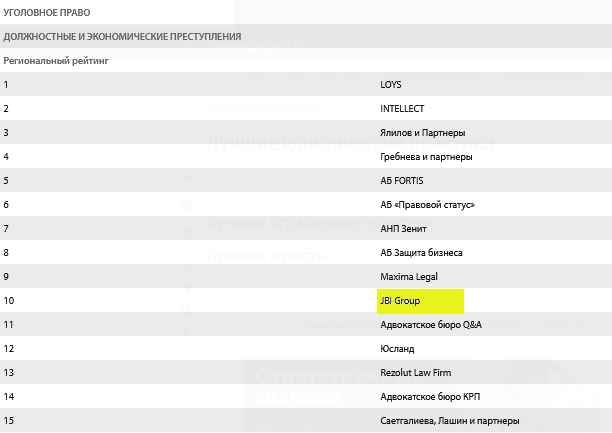Click rank number 9 cell

[x=6, y=277]
